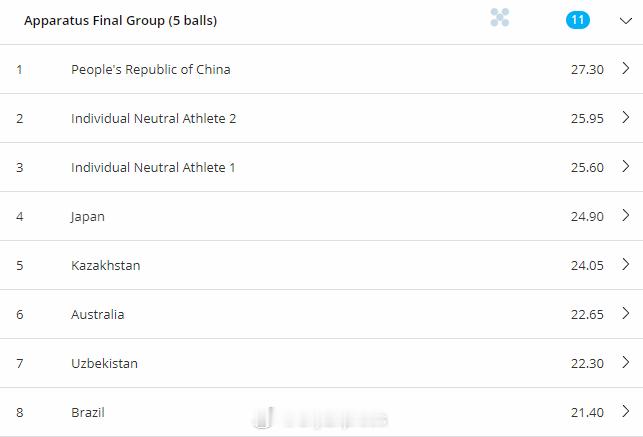Select the Apparatus Final Group (5 balls) header
The image size is (643, 437).
[120, 20]
